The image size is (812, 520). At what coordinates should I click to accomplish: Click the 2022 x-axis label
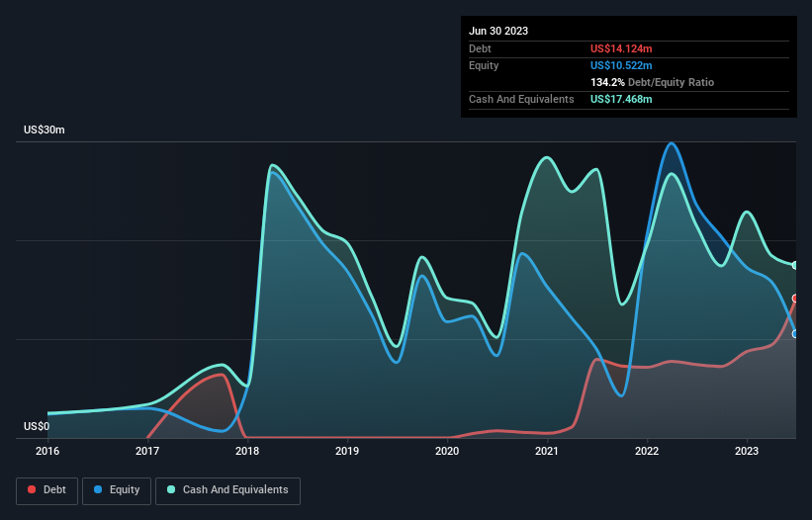pos(647,451)
